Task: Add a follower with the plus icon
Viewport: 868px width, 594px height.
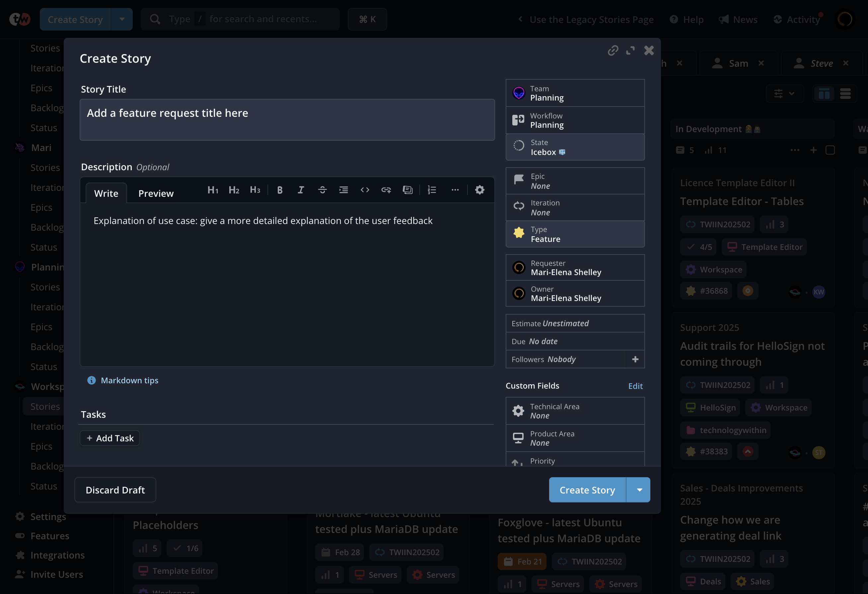Action: click(635, 359)
